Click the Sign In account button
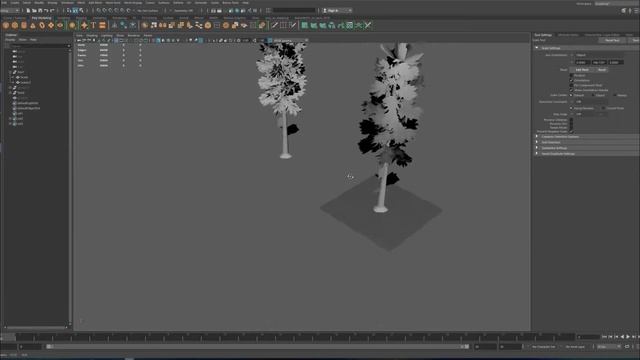 pyautogui.click(x=336, y=11)
